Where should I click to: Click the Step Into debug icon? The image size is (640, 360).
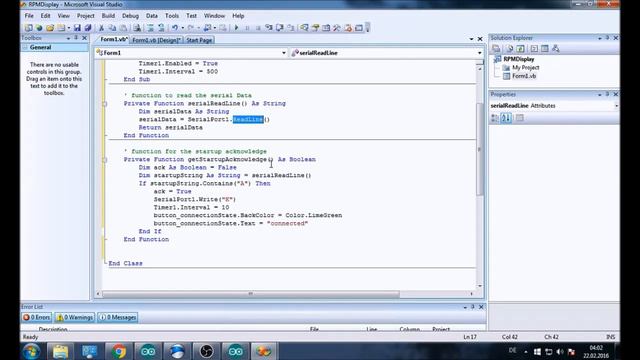269,28
